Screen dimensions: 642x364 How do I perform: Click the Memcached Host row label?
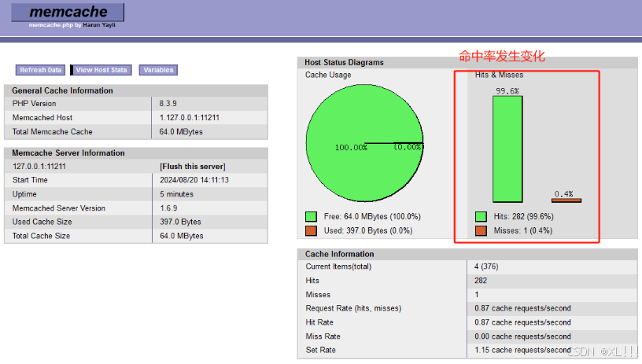pyautogui.click(x=42, y=117)
